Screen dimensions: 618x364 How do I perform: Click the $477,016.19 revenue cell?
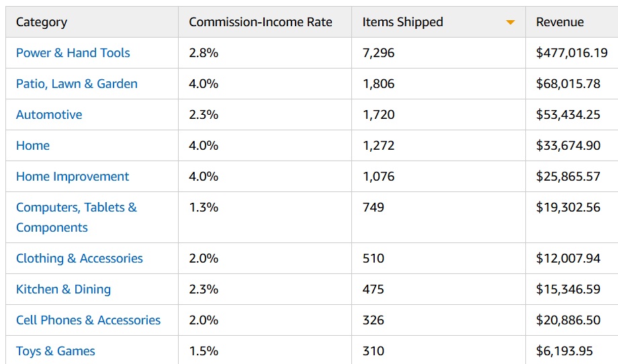click(x=572, y=53)
